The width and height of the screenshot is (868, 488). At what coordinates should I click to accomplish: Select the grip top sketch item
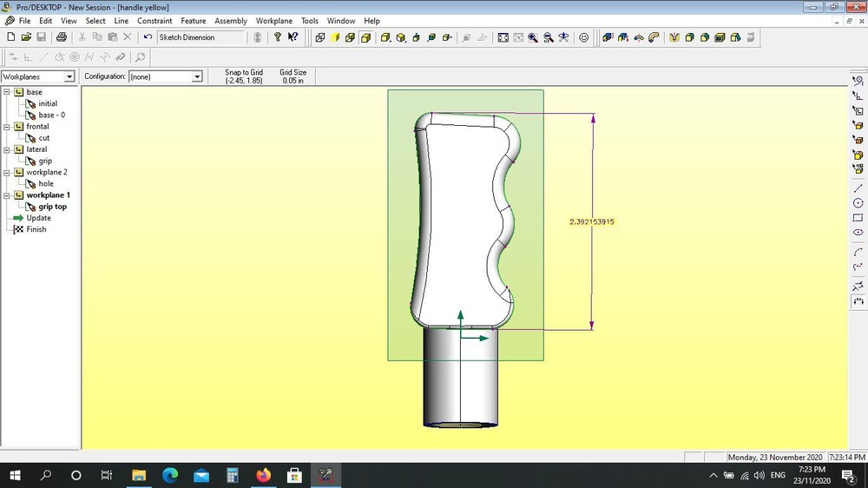tap(52, 207)
